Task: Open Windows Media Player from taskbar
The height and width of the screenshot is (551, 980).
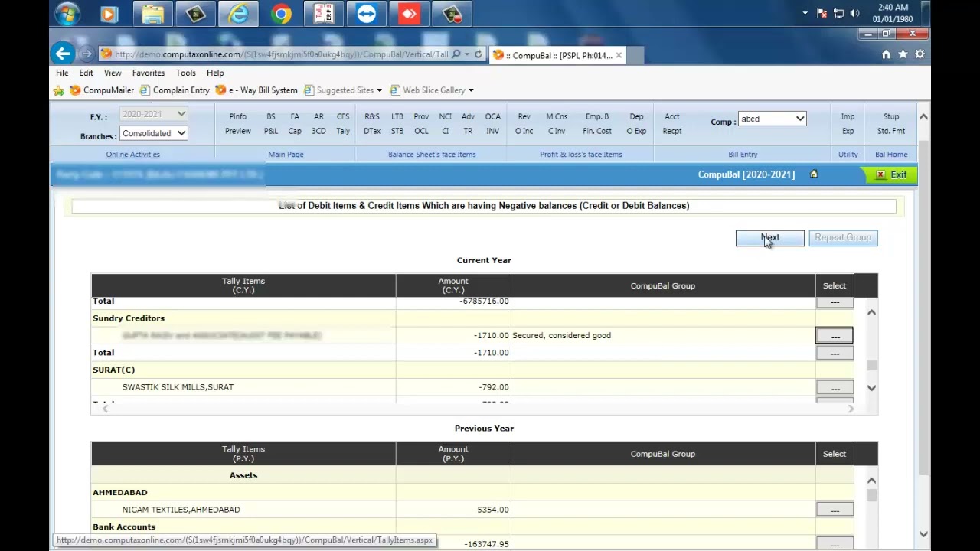Action: point(109,14)
